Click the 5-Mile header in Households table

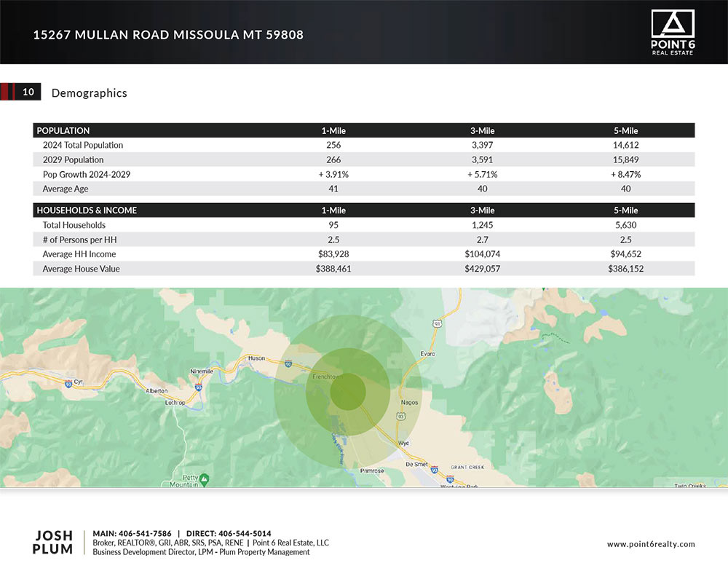(626, 210)
